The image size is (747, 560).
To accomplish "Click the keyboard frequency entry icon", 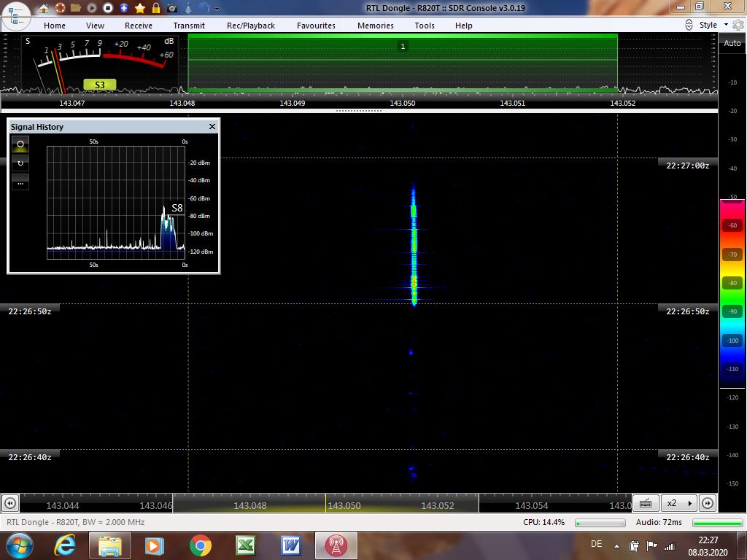I will tap(646, 503).
